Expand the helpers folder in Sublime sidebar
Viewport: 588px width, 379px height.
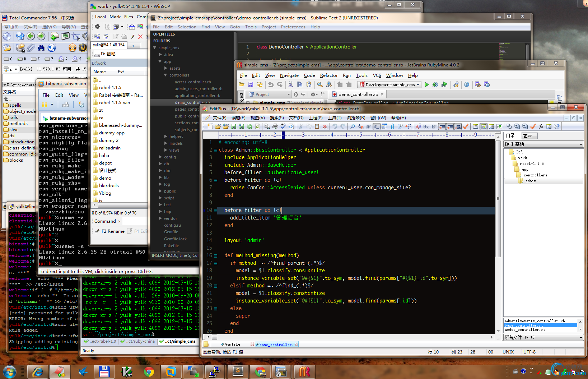pyautogui.click(x=166, y=137)
